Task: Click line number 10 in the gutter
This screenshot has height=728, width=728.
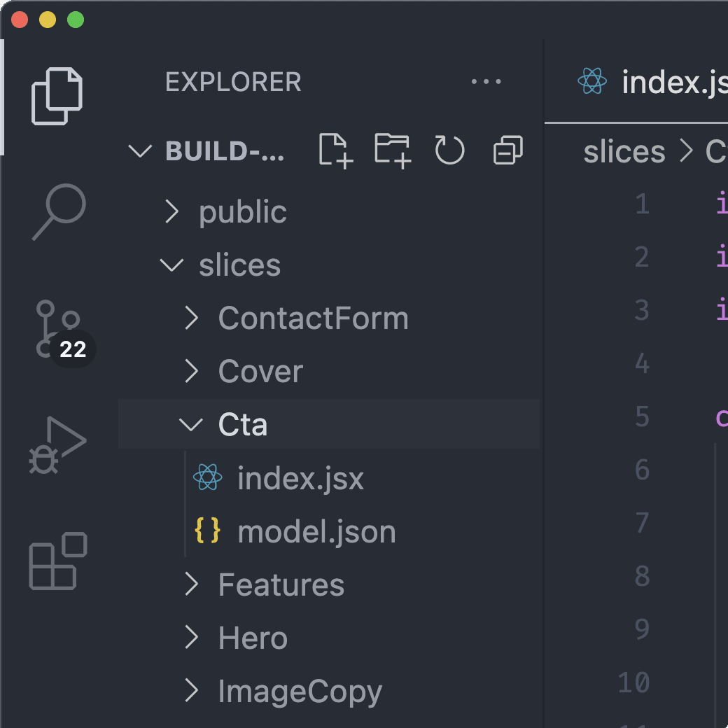Action: (x=633, y=682)
